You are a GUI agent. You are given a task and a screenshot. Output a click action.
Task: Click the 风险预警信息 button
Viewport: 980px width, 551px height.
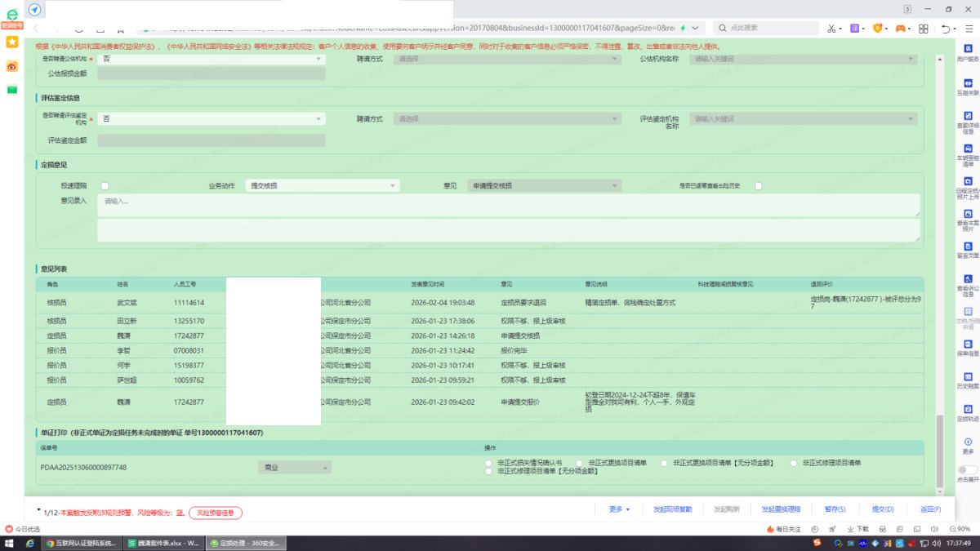click(x=216, y=513)
